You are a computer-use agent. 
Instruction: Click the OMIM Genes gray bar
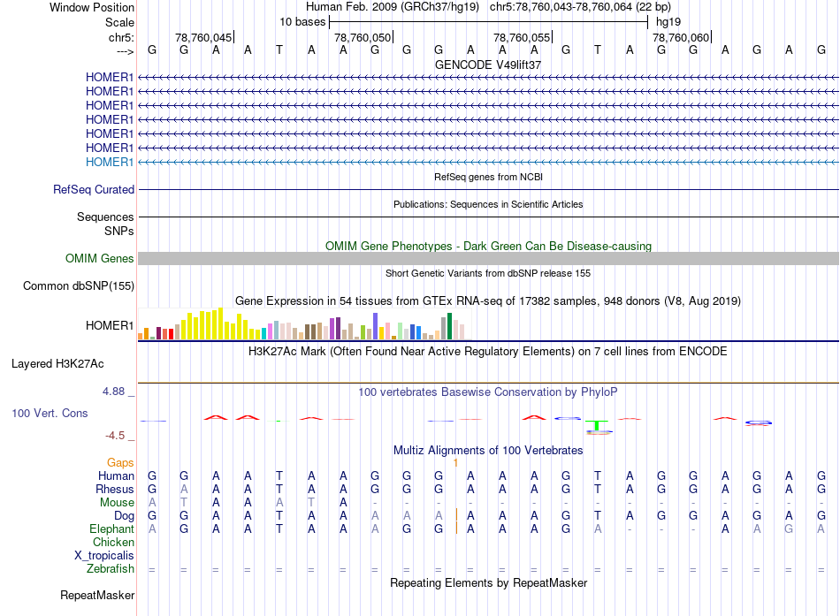[x=488, y=259]
